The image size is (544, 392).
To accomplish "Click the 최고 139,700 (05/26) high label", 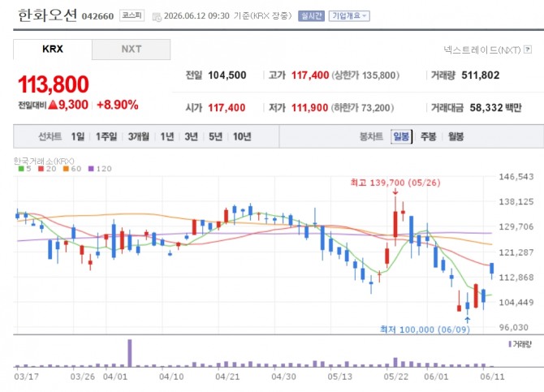I will click(395, 183).
